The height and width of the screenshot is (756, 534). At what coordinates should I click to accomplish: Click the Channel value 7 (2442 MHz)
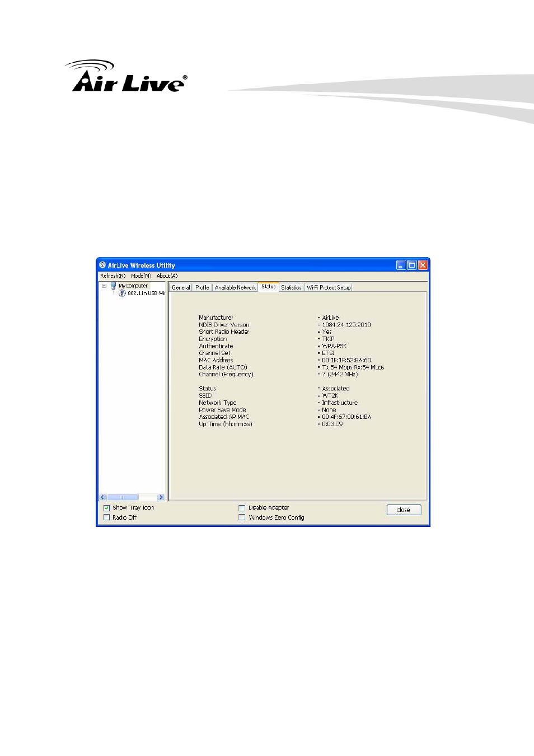(x=340, y=374)
